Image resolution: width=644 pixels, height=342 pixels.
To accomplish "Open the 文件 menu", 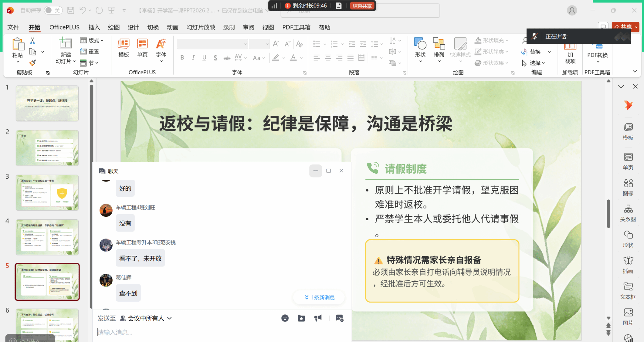I will click(x=13, y=27).
